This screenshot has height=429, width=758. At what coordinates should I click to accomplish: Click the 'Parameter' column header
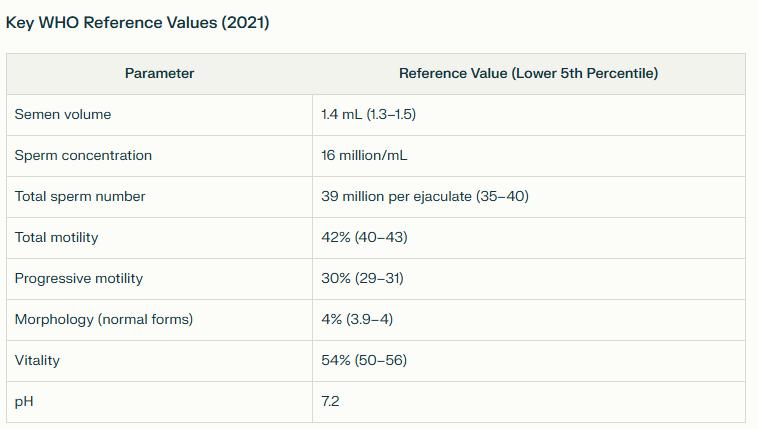(x=160, y=73)
